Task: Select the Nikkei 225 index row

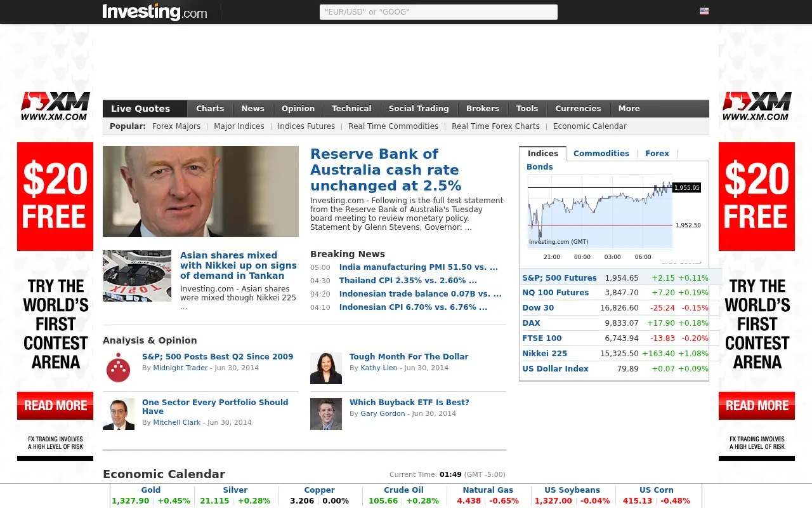Action: point(614,354)
